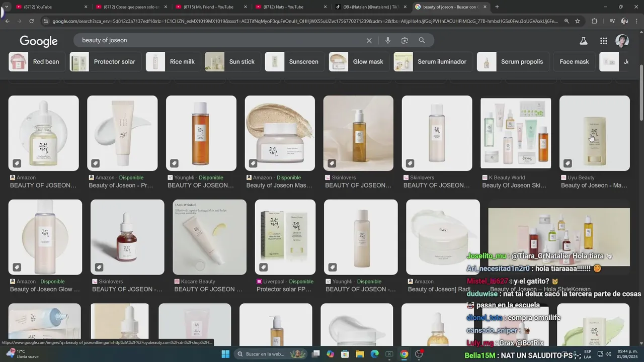Select the Serum propolis chip

(513, 62)
